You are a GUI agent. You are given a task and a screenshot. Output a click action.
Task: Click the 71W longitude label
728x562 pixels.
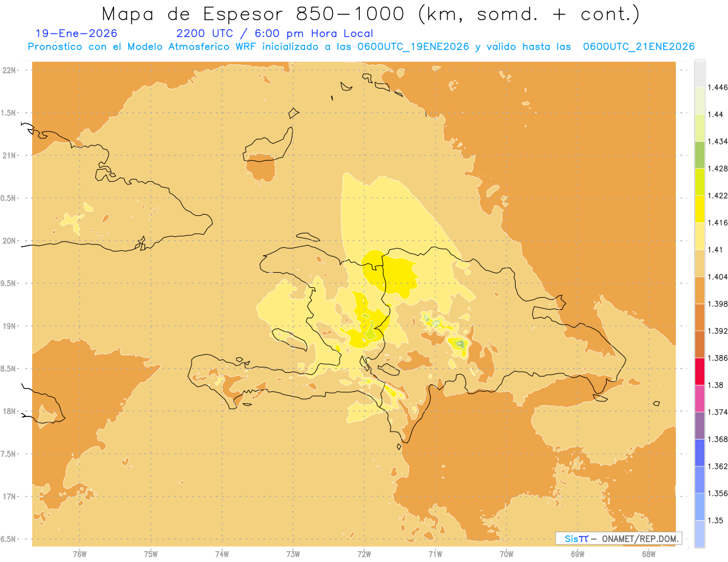pyautogui.click(x=435, y=554)
